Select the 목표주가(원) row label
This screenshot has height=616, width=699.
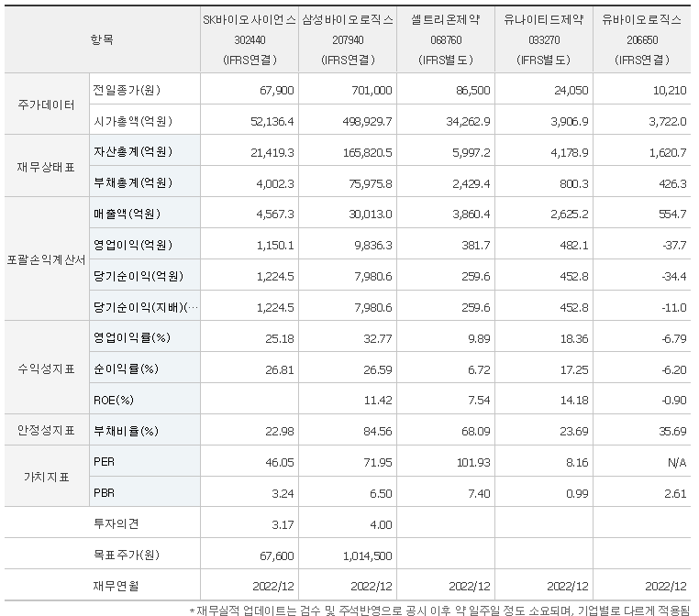pos(127,555)
